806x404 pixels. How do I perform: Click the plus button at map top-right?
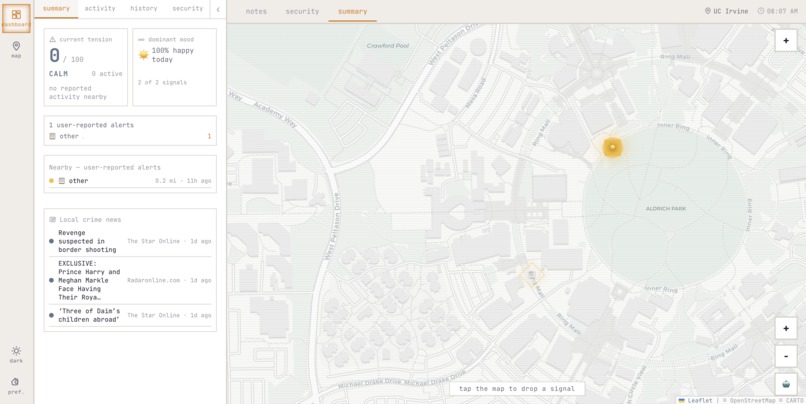pyautogui.click(x=786, y=41)
